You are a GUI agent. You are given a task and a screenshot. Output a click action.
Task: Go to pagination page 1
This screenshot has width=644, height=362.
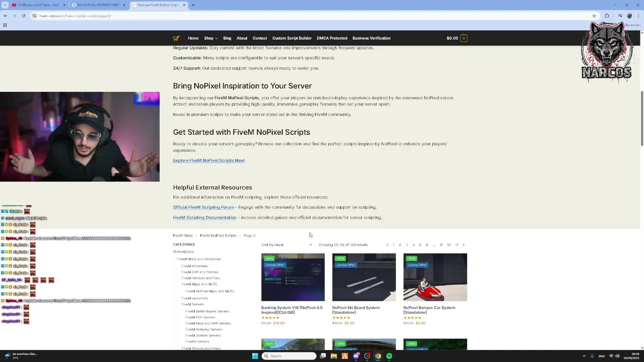pyautogui.click(x=393, y=245)
